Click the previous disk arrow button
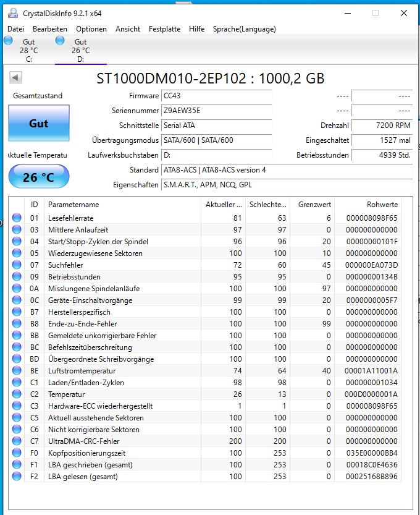The height and width of the screenshot is (515, 420). [x=15, y=78]
